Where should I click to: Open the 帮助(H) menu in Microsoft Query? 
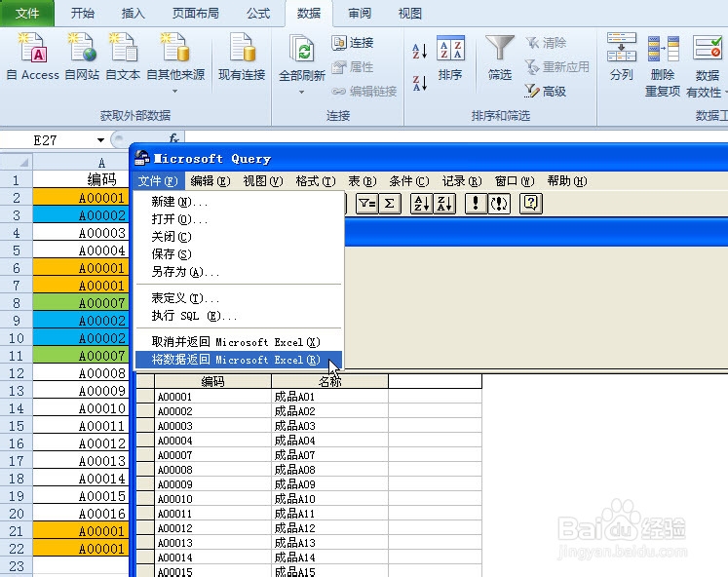click(x=567, y=180)
